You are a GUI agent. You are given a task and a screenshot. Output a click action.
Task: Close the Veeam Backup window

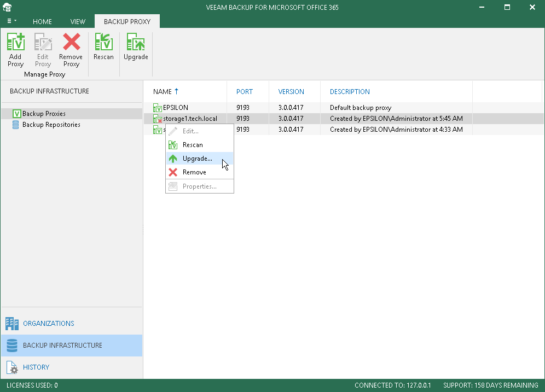(x=532, y=7)
